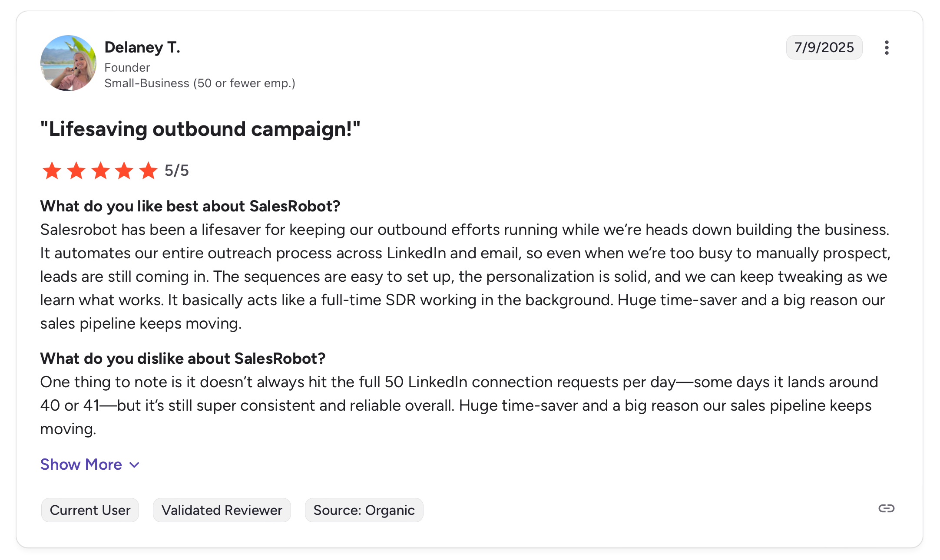The width and height of the screenshot is (940, 560).
Task: Open the three-dot more options menu
Action: [x=887, y=48]
